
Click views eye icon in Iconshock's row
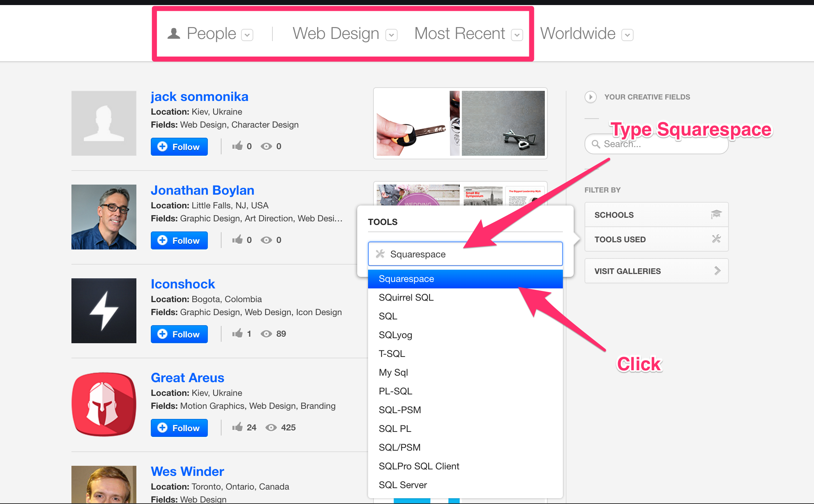coord(266,334)
